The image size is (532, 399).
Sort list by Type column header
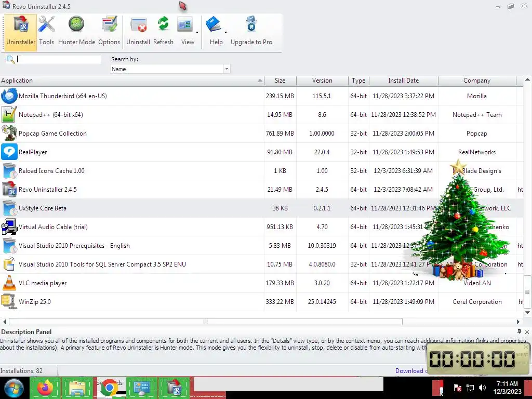358,81
